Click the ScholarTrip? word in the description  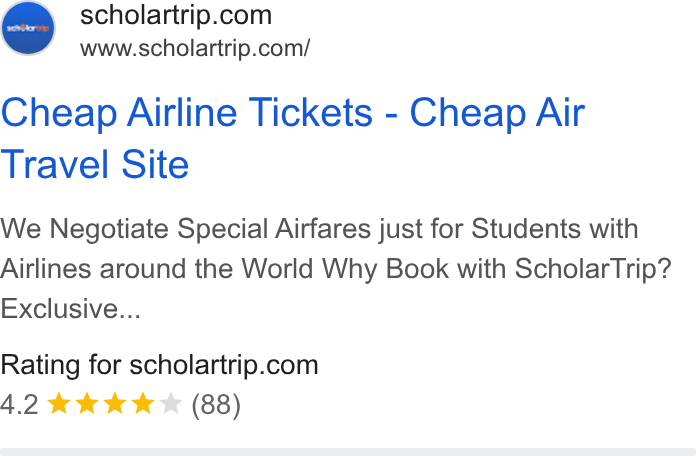(593, 269)
